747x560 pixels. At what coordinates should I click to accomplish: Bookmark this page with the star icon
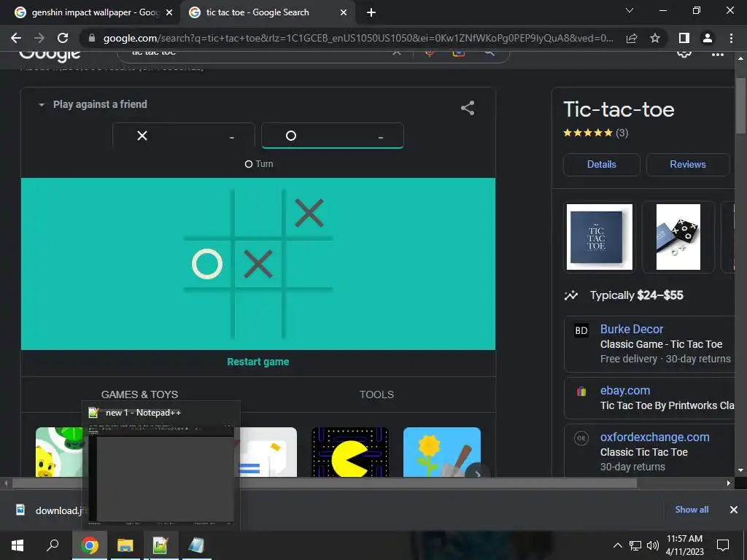[655, 38]
